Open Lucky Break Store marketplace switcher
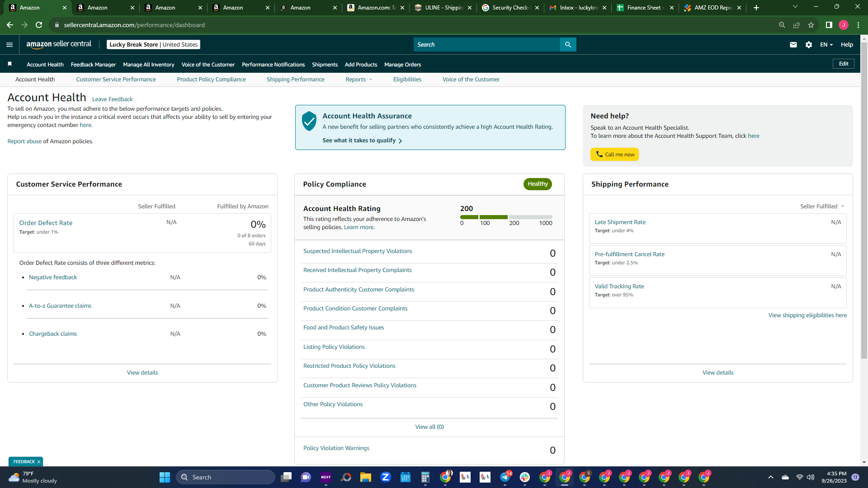The image size is (868, 488). click(153, 44)
